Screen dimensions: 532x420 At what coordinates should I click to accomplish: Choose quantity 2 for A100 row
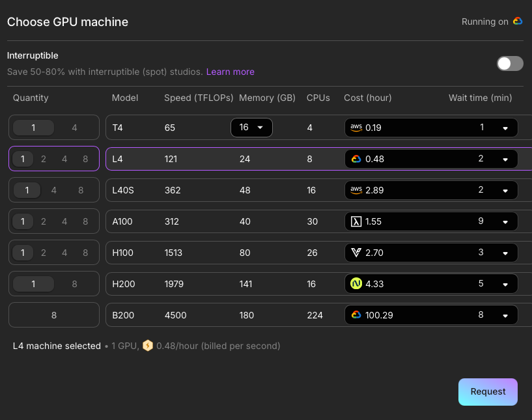pyautogui.click(x=44, y=221)
